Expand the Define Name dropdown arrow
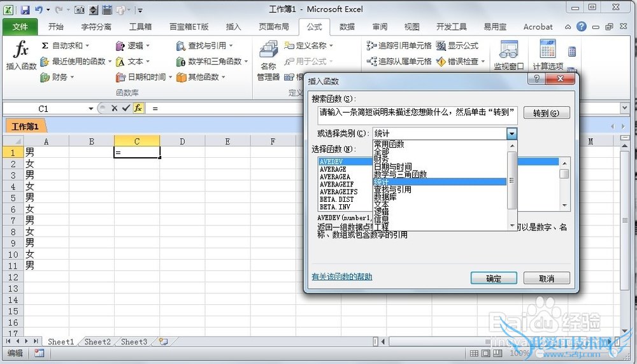 (x=331, y=45)
